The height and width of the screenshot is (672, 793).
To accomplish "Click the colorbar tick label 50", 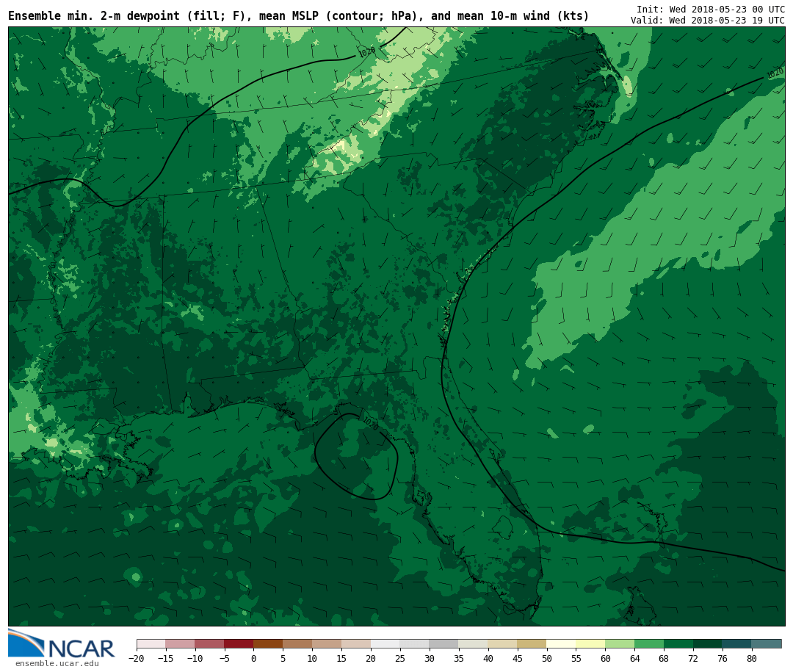I will tap(547, 658).
